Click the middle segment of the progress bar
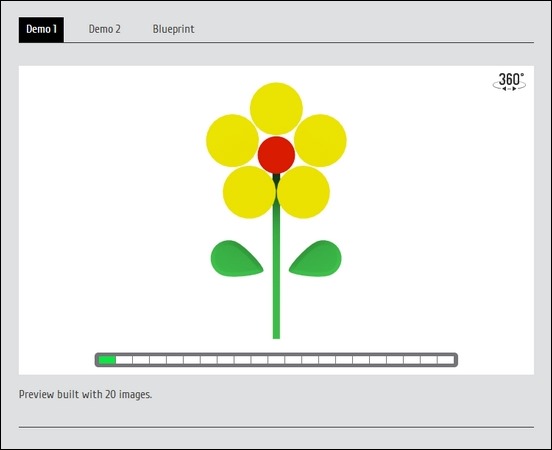This screenshot has height=450, width=552. point(276,360)
